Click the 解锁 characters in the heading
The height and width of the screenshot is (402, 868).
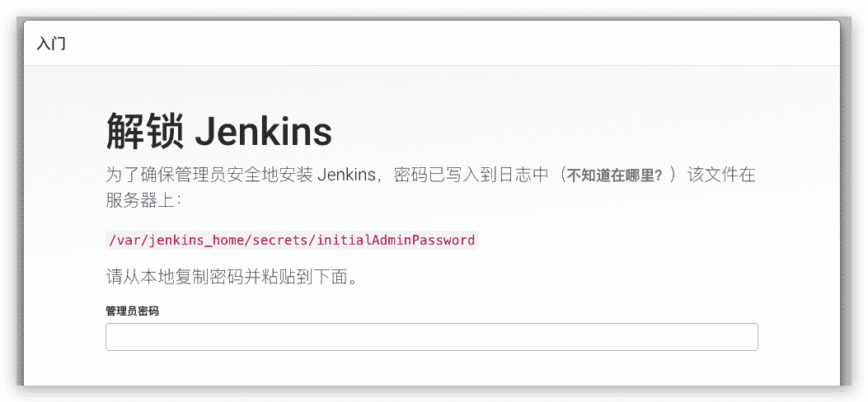144,131
